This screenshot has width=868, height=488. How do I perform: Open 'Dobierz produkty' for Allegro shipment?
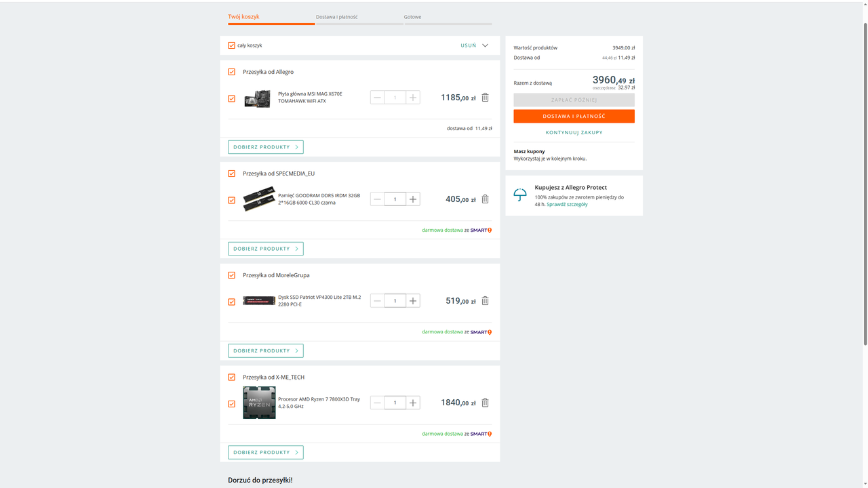pyautogui.click(x=266, y=147)
